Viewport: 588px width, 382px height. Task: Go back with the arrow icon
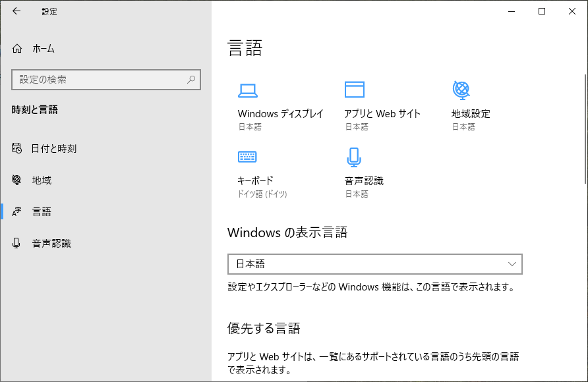pos(16,11)
